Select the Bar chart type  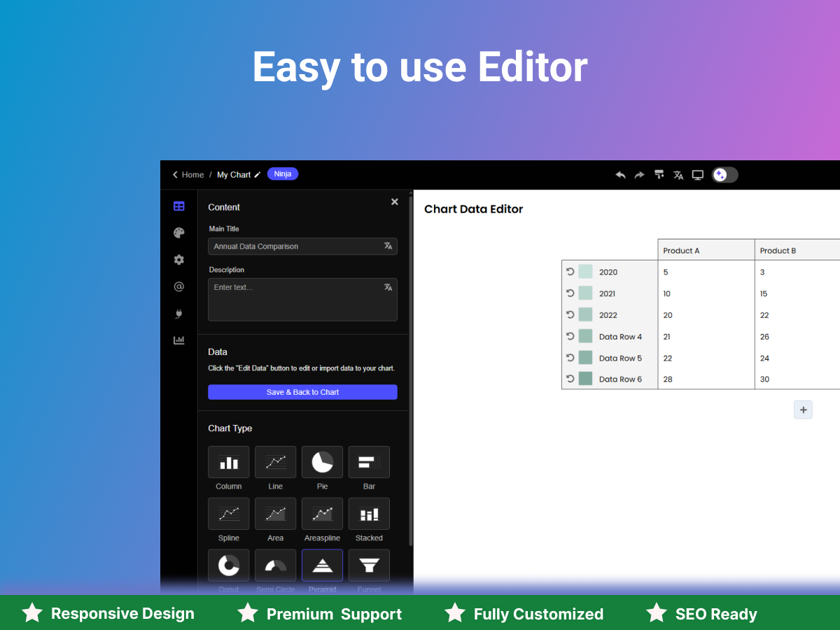click(x=369, y=462)
